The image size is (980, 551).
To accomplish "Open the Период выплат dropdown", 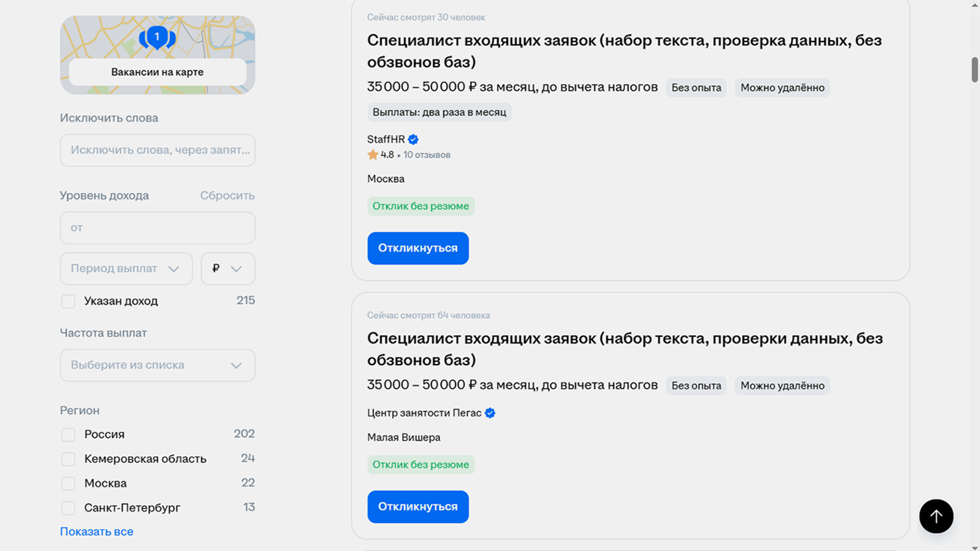I will (x=126, y=269).
